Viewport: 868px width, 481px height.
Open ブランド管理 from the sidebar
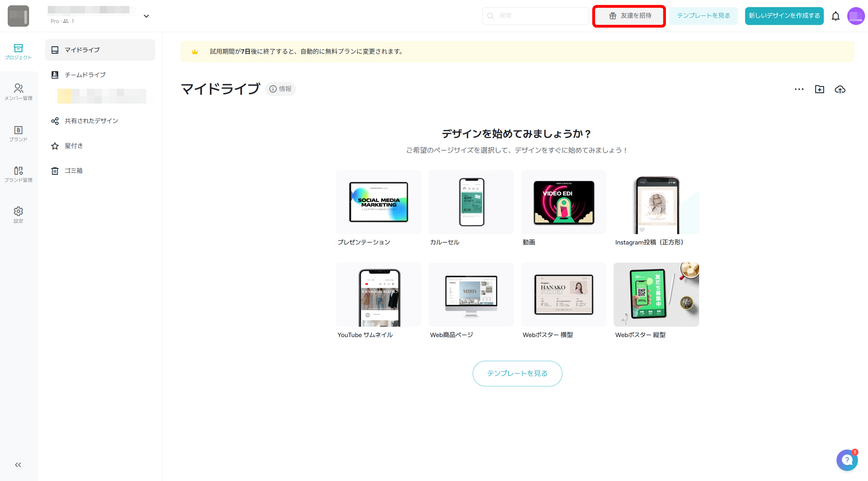point(18,174)
